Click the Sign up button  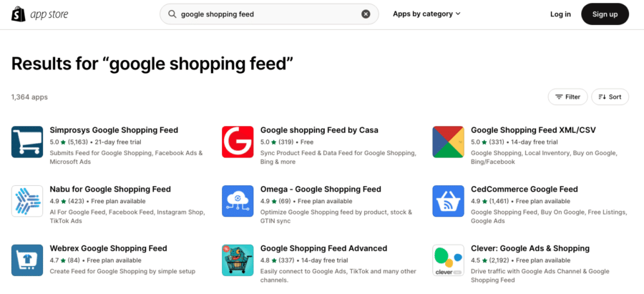(x=605, y=14)
